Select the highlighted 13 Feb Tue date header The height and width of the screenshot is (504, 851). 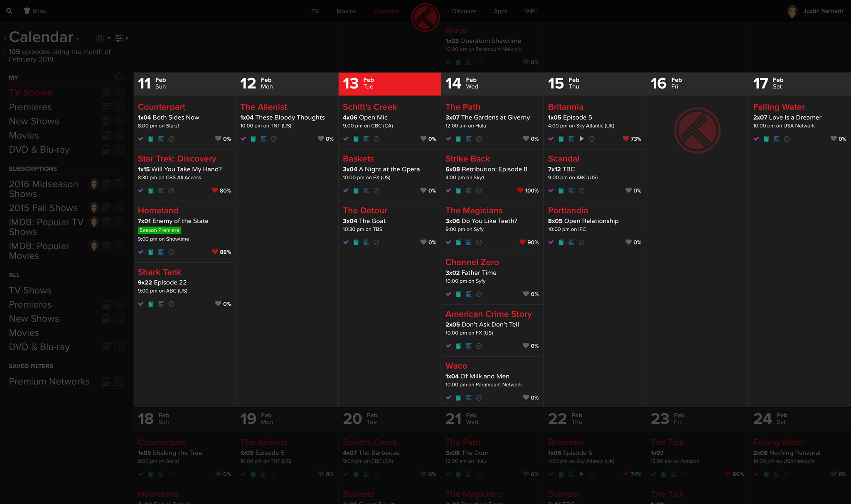point(389,84)
